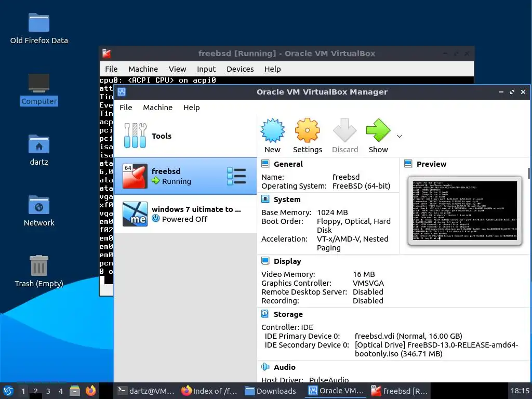532x399 pixels.
Task: Open the Trash (Empty) desktop icon
Action: (38, 271)
